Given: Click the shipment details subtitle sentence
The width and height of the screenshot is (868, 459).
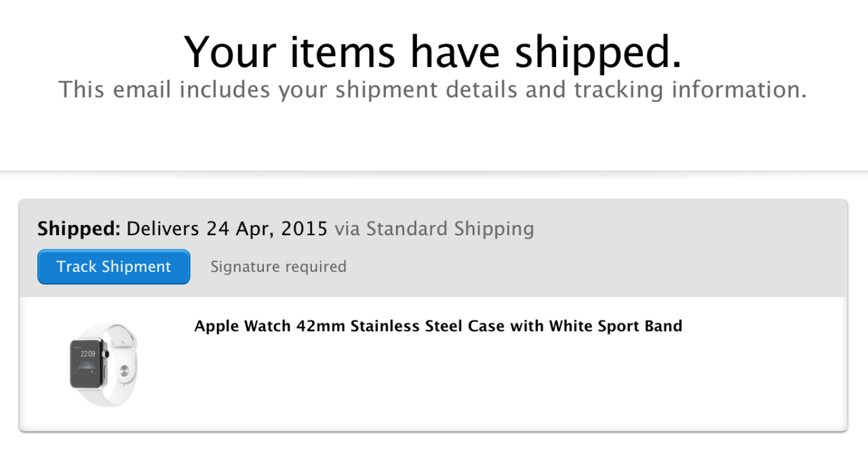Looking at the screenshot, I should pyautogui.click(x=433, y=89).
